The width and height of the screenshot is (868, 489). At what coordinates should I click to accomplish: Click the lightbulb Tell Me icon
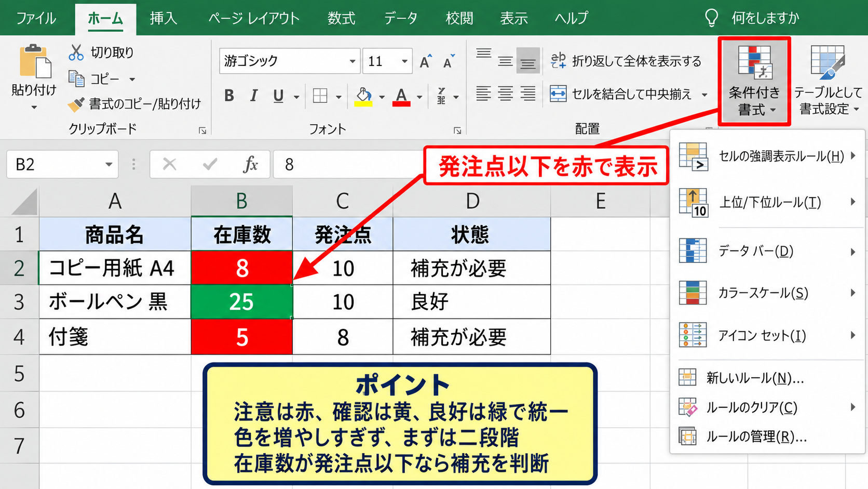711,18
